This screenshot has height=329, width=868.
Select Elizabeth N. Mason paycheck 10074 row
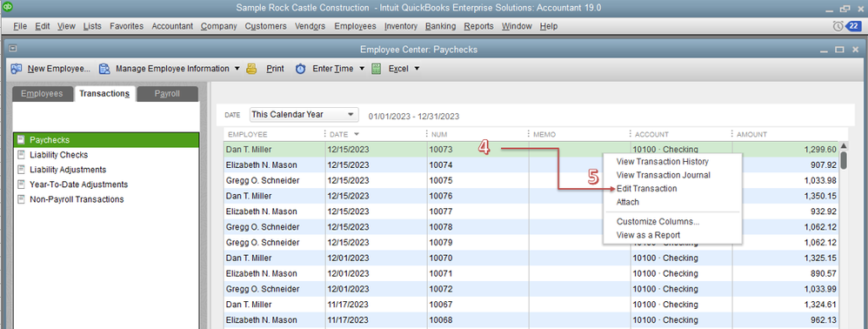coord(531,164)
